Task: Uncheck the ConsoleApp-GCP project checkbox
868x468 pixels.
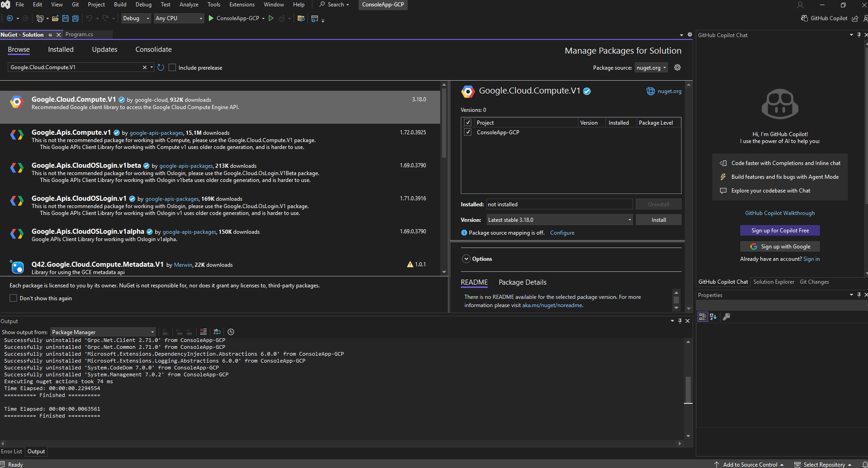Action: [468, 132]
